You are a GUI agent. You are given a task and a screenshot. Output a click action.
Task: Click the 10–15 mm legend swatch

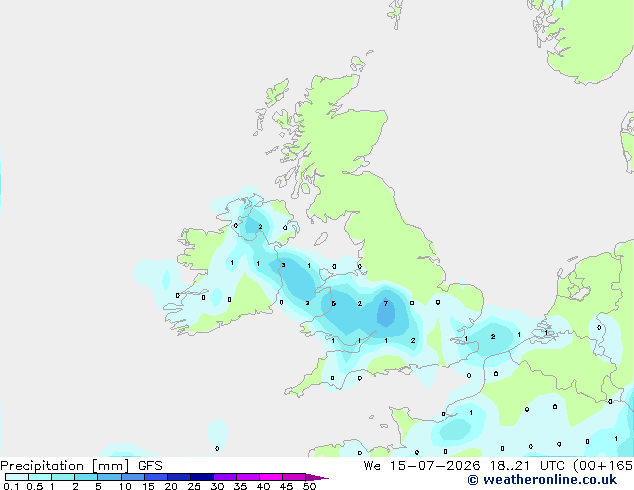pos(133,477)
